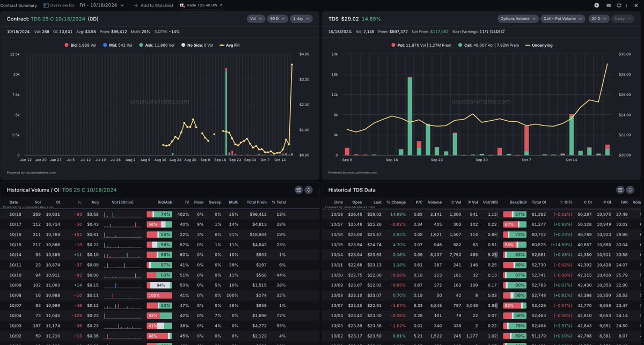The width and height of the screenshot is (644, 345).
Task: Open filter settings in Historical Volume / OI panel
Action: (x=298, y=189)
